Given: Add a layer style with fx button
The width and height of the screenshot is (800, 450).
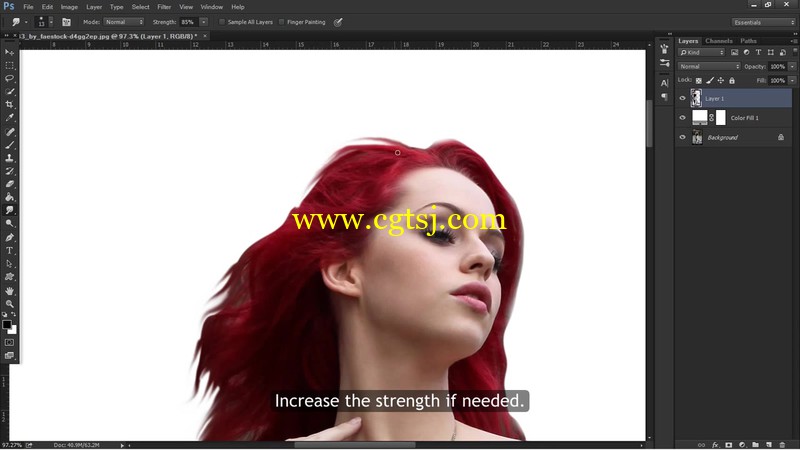Looking at the screenshot, I should pos(715,445).
